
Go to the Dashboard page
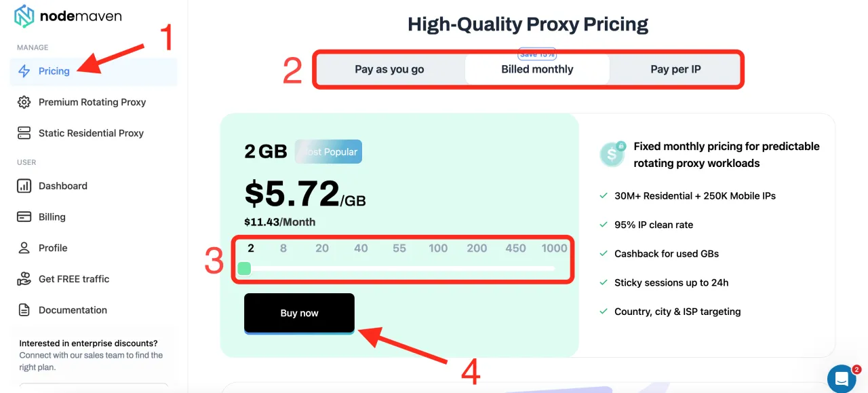pyautogui.click(x=63, y=186)
